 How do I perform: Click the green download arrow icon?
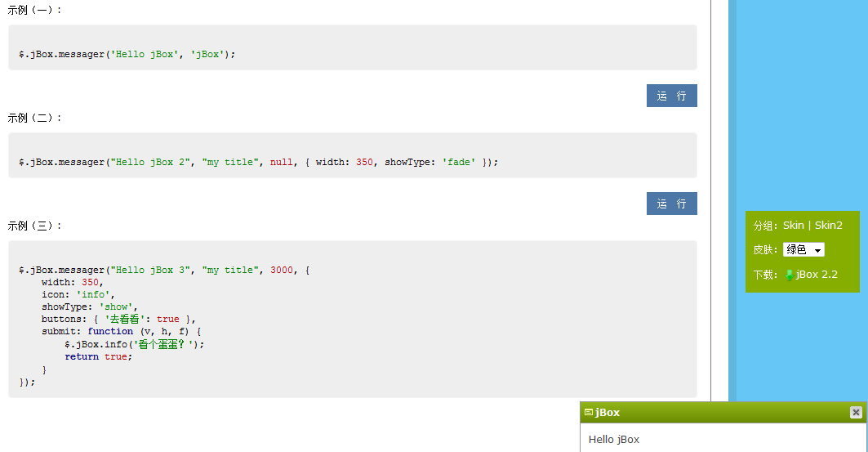(789, 275)
